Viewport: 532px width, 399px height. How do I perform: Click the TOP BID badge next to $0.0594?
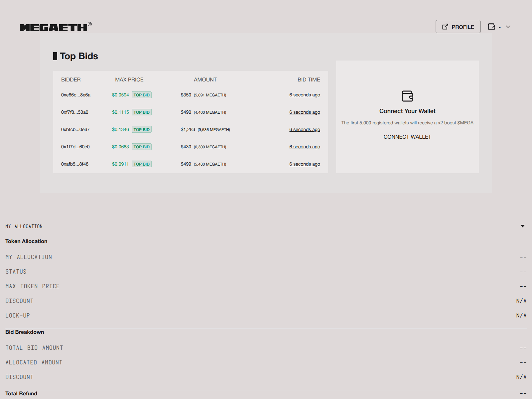click(142, 95)
